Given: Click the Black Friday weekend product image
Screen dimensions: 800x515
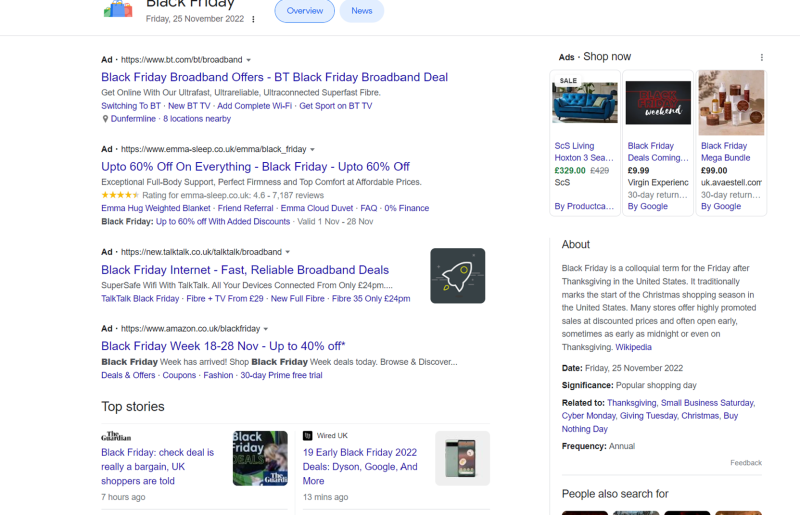Looking at the screenshot, I should (x=658, y=103).
